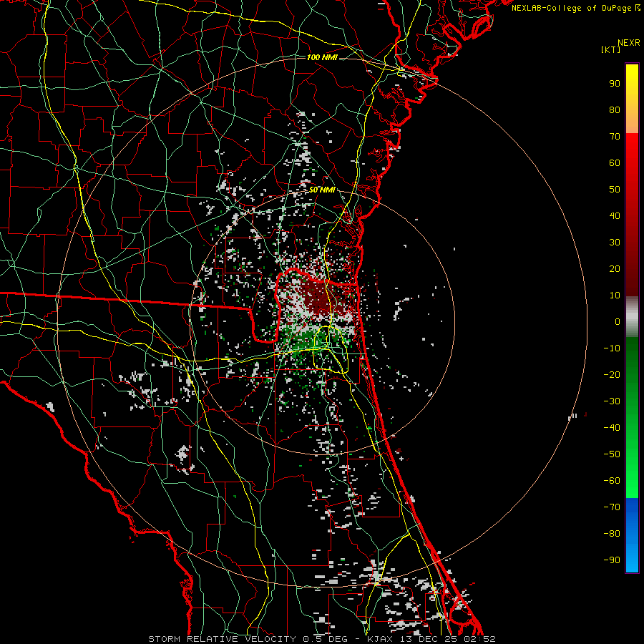Select the 100 NMI range ring label
The image size is (644, 644).
point(322,57)
